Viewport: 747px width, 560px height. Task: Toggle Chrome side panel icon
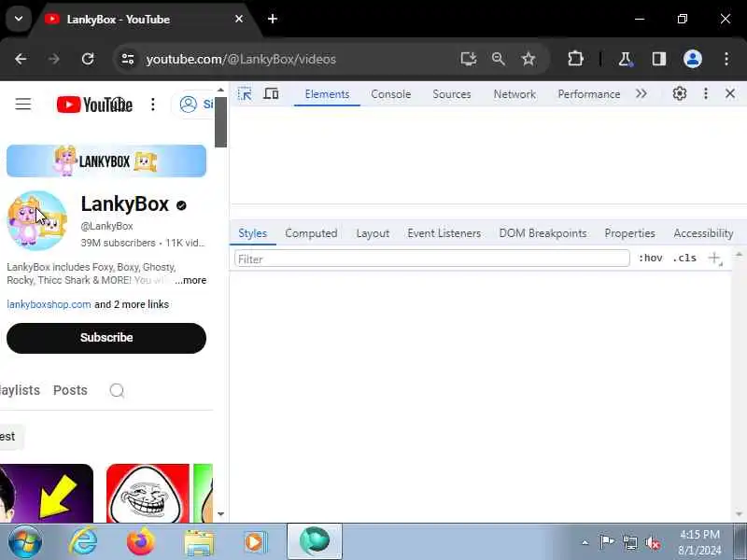[x=659, y=59]
